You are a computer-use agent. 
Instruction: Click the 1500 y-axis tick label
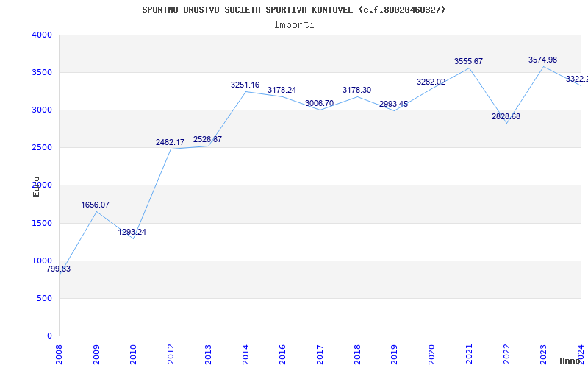(42, 224)
